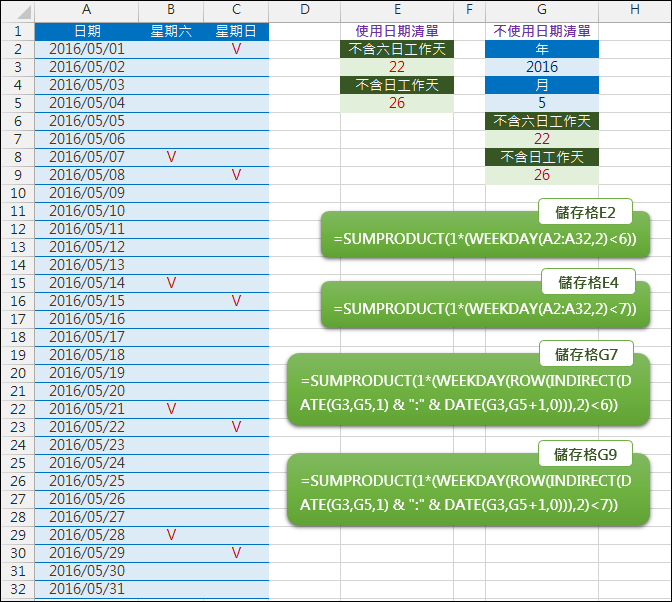Click the V mark in row 8
Viewport: 672px width, 602px height.
[x=171, y=157]
